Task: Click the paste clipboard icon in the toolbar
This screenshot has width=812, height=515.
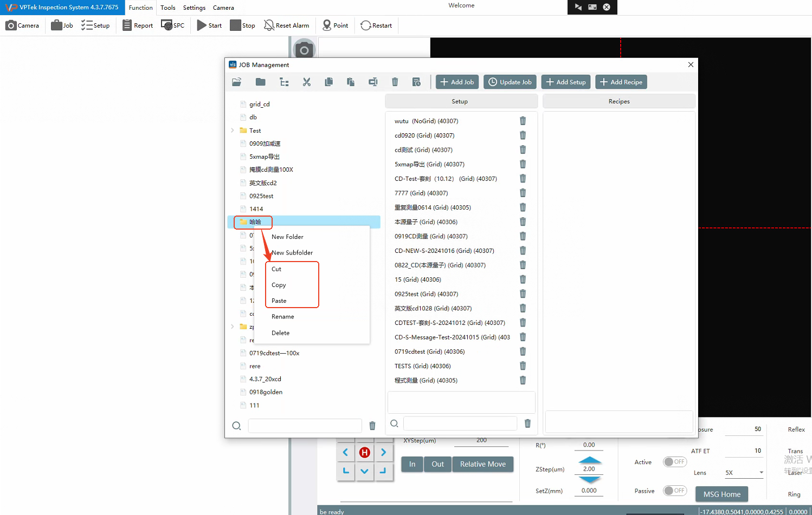Action: [351, 82]
